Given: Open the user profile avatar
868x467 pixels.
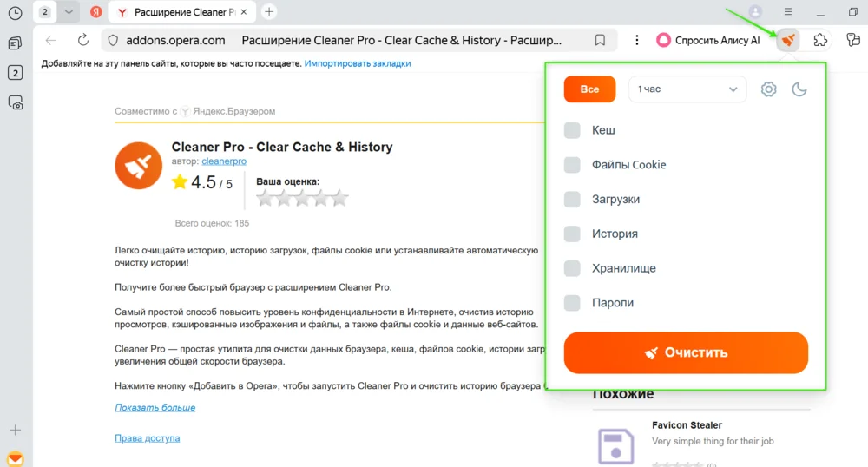Looking at the screenshot, I should [x=755, y=11].
